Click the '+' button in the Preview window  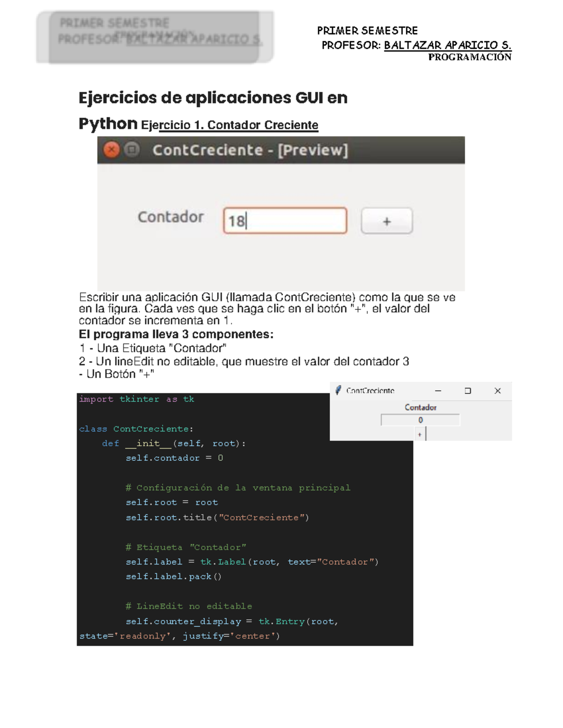[x=386, y=221]
